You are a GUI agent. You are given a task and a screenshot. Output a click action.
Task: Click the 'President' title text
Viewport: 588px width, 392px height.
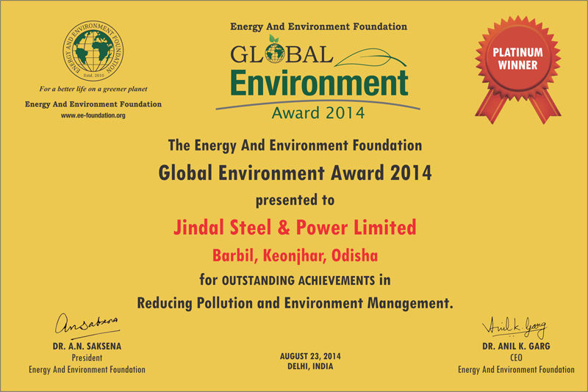coord(87,358)
